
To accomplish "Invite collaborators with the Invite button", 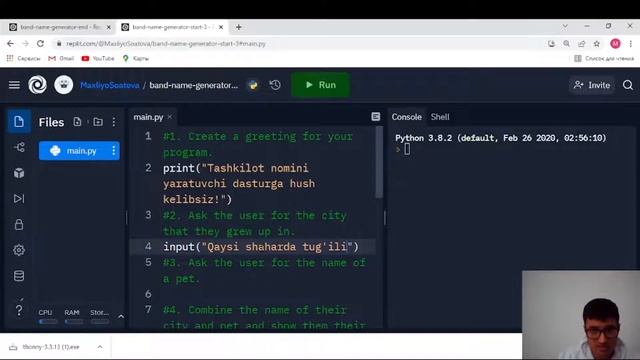I will coord(591,85).
